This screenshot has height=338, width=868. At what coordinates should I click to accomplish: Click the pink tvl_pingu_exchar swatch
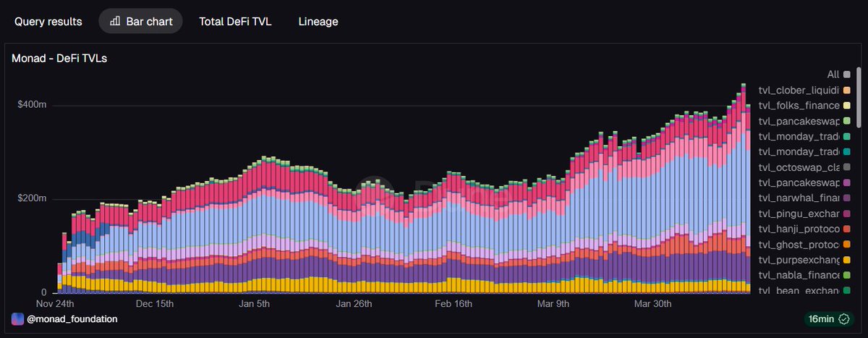(x=847, y=214)
